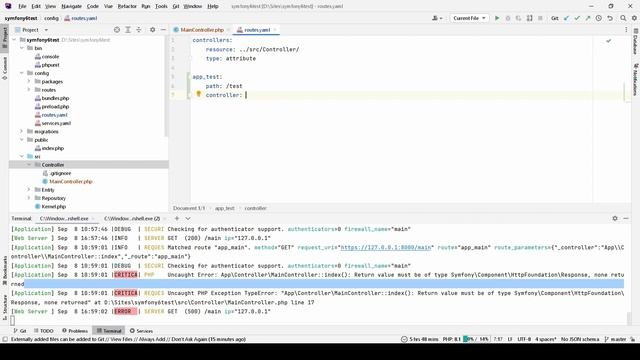Open services.yaml in project tree
The image size is (640, 360).
click(56, 123)
